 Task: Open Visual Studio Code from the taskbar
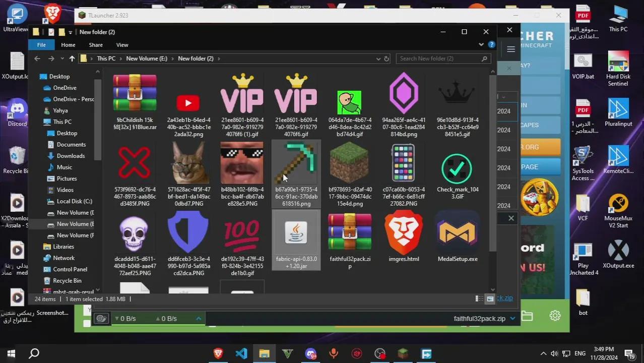[241, 353]
